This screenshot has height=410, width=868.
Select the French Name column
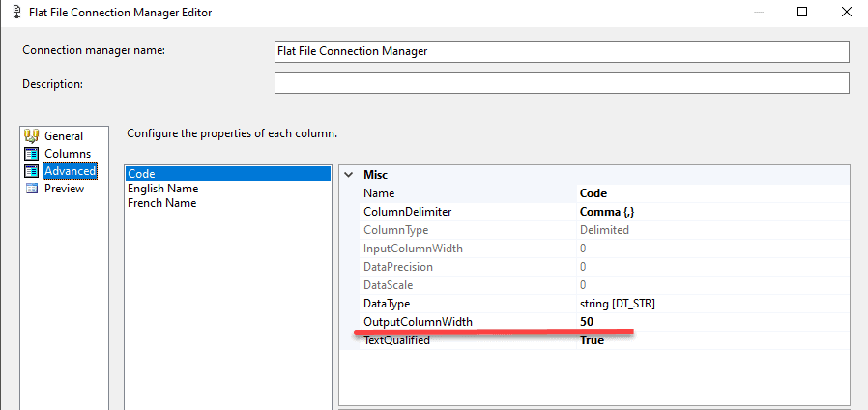pyautogui.click(x=161, y=203)
